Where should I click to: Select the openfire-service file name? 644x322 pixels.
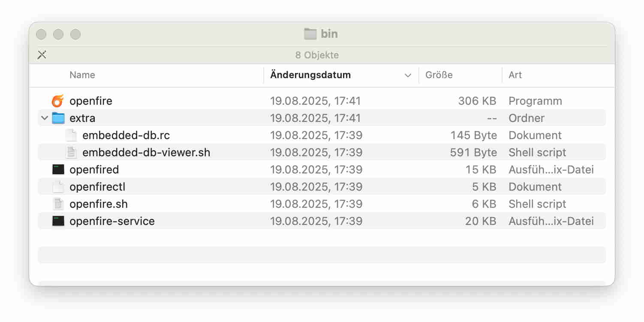pos(112,221)
